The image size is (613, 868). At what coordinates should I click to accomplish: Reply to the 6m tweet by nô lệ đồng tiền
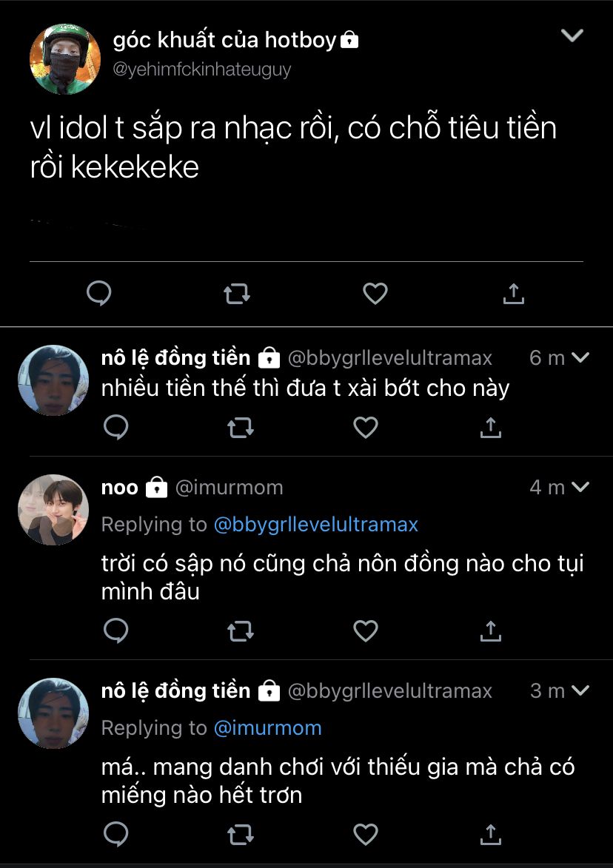(115, 427)
